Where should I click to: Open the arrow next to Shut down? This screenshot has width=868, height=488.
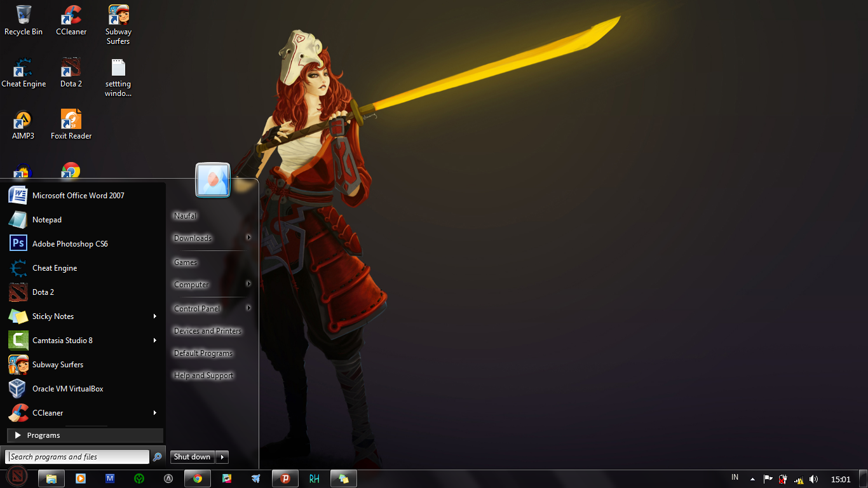click(222, 457)
